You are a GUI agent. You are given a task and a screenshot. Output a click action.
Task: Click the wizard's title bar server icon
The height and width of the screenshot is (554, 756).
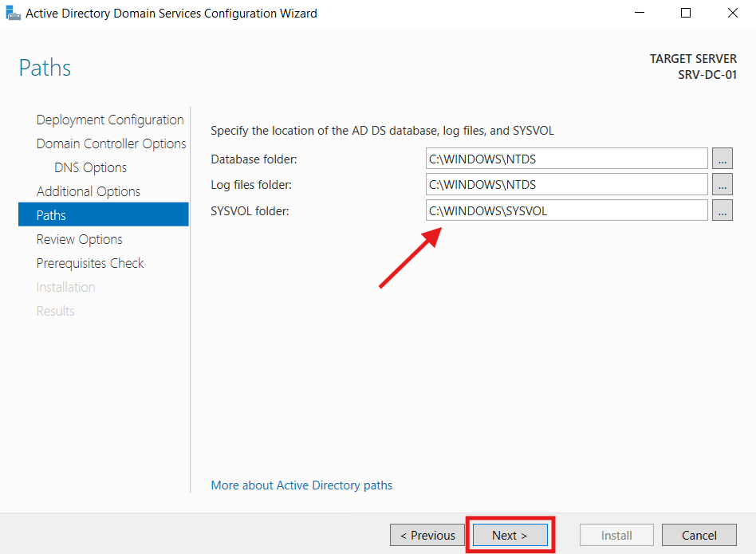pos(13,13)
